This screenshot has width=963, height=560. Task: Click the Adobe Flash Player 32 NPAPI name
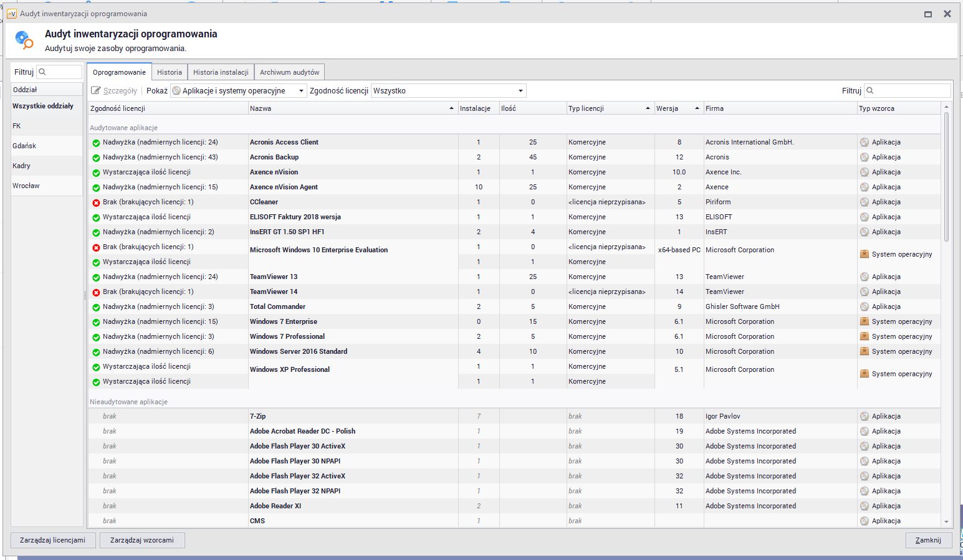tap(295, 491)
